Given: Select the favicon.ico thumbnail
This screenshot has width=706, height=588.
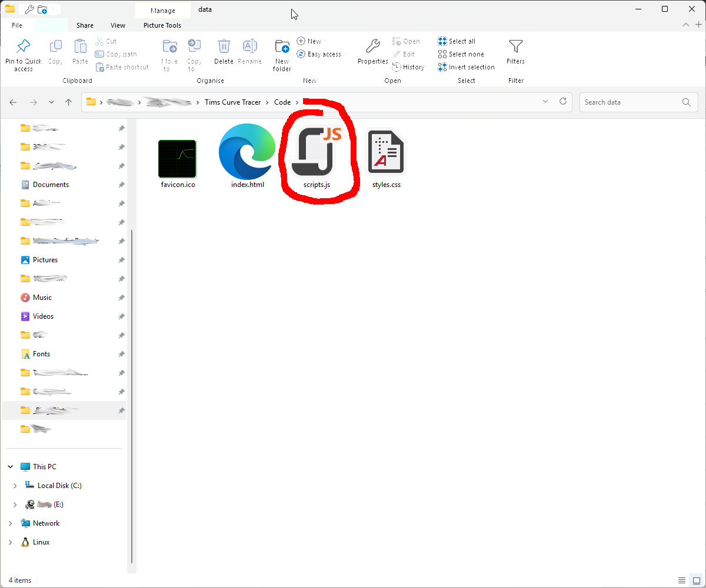Looking at the screenshot, I should [177, 159].
